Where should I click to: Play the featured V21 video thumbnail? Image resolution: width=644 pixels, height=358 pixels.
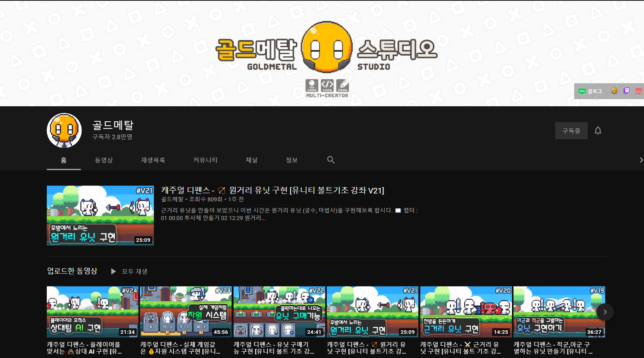100,215
